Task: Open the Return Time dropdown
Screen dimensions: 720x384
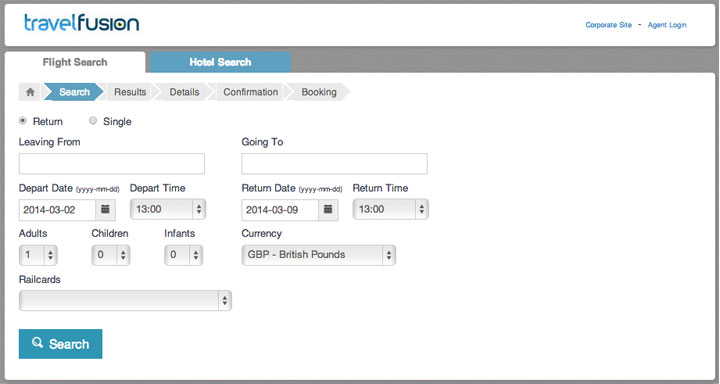Action: tap(391, 209)
